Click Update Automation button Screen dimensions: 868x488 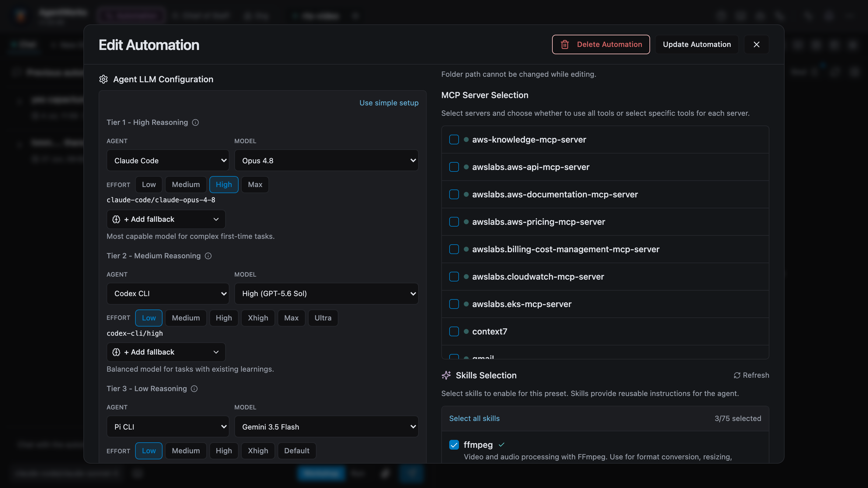pyautogui.click(x=697, y=44)
